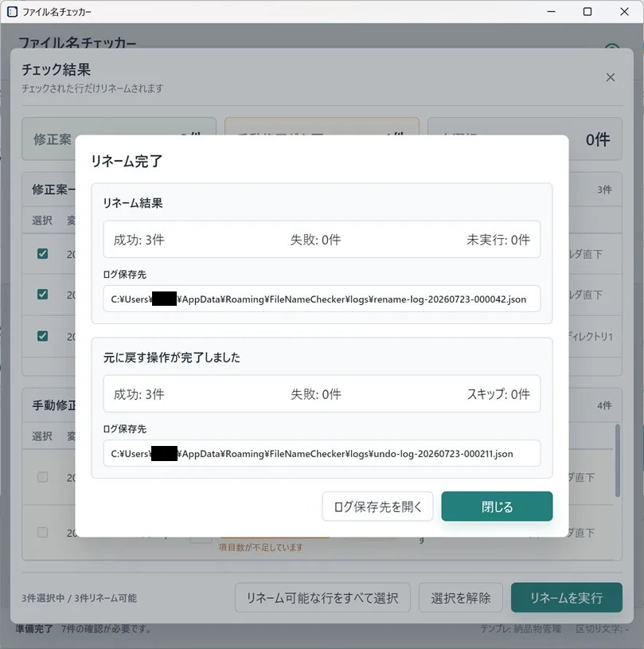Image resolution: width=644 pixels, height=649 pixels.
Task: Close the チェック結果 panel with X icon
Action: [610, 77]
